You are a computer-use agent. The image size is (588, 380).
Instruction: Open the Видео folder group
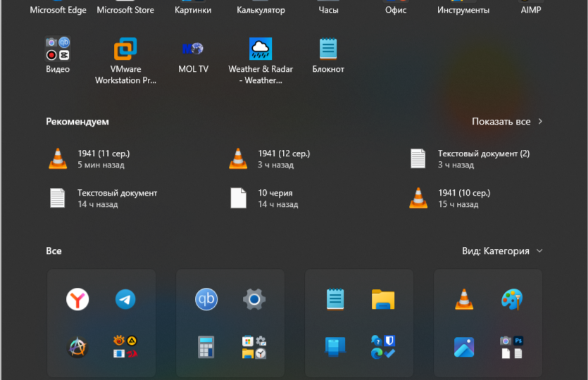pyautogui.click(x=58, y=55)
